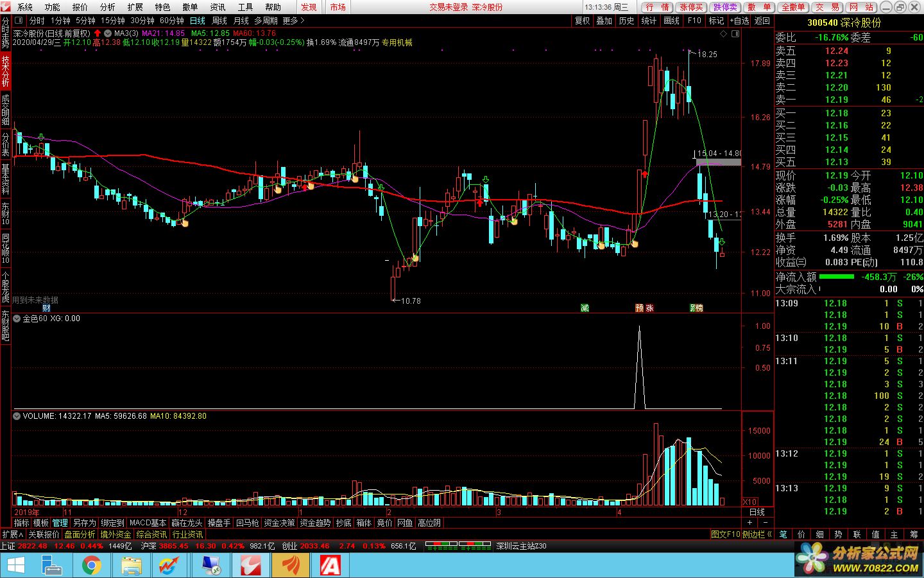
Task: Collapse the 侧边栏 sidebar
Action: point(758,534)
